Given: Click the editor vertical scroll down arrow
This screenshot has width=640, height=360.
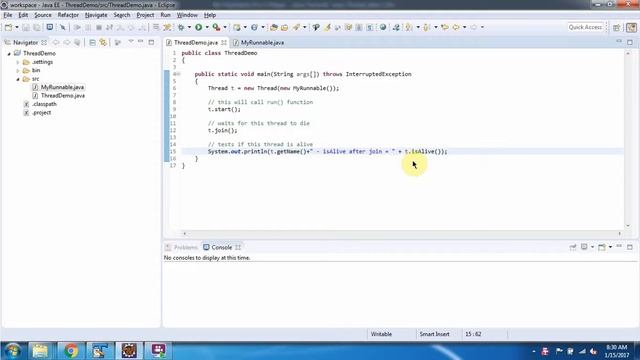Looking at the screenshot, I should [x=628, y=226].
